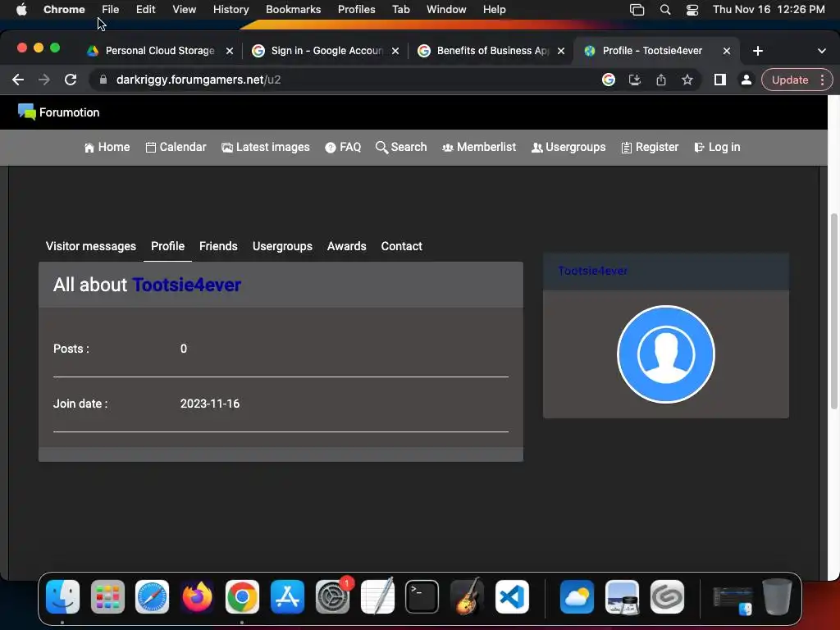This screenshot has width=840, height=630.
Task: Click the default user avatar image
Action: tap(666, 354)
